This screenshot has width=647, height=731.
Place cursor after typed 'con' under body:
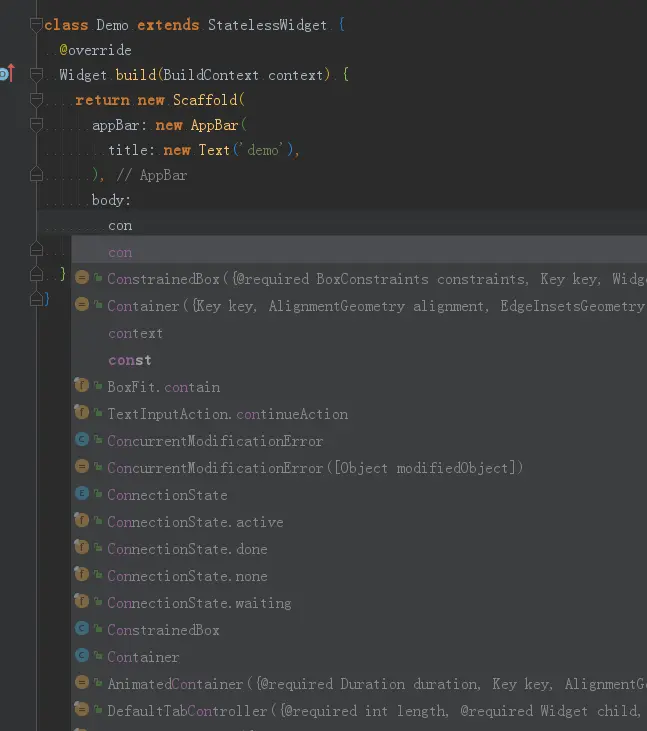point(133,226)
